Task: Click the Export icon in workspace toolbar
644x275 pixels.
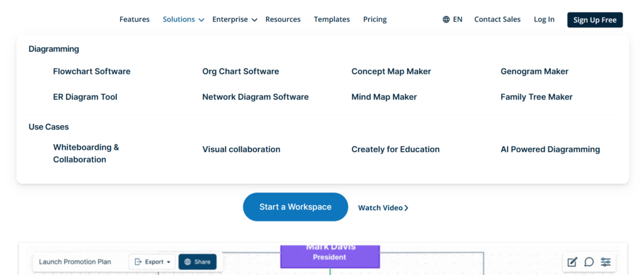Action: (138, 262)
